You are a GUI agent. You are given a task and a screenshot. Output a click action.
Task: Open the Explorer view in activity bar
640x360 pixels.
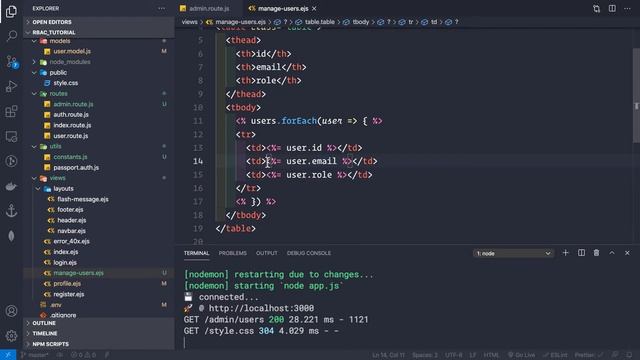(11, 11)
